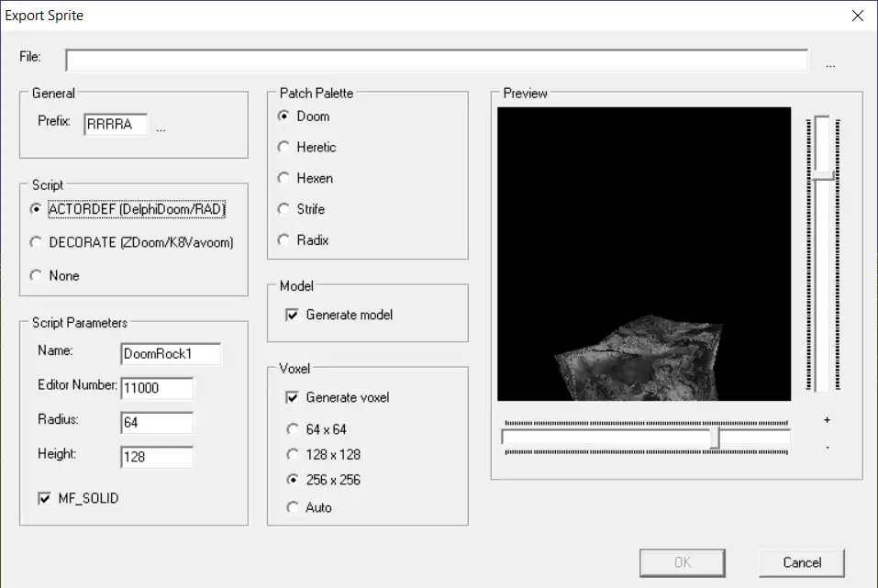Click the File path input field
The height and width of the screenshot is (588, 878).
point(436,60)
